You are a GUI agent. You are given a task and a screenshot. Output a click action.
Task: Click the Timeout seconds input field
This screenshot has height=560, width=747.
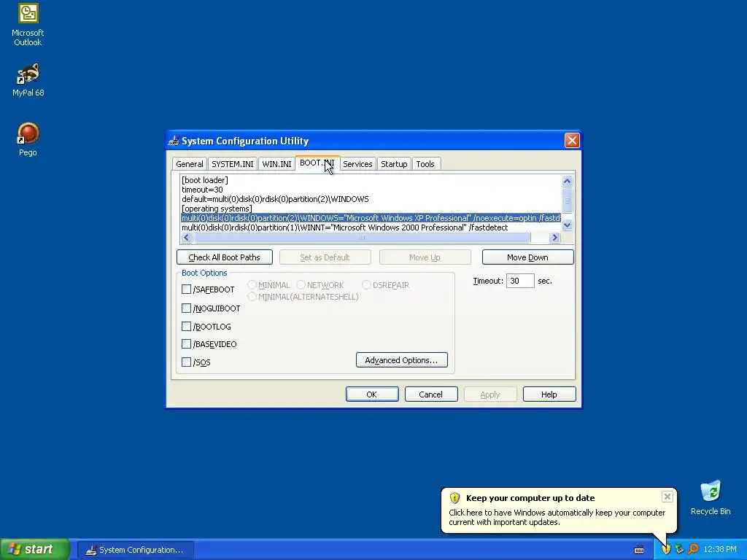click(519, 281)
